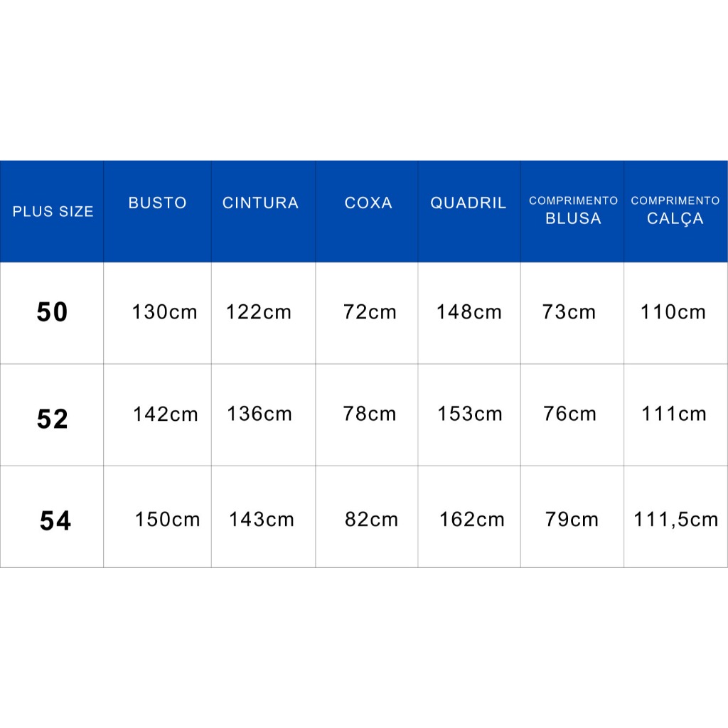728x728 pixels.
Task: Click the 153cm hip measurement
Action: pyautogui.click(x=470, y=414)
